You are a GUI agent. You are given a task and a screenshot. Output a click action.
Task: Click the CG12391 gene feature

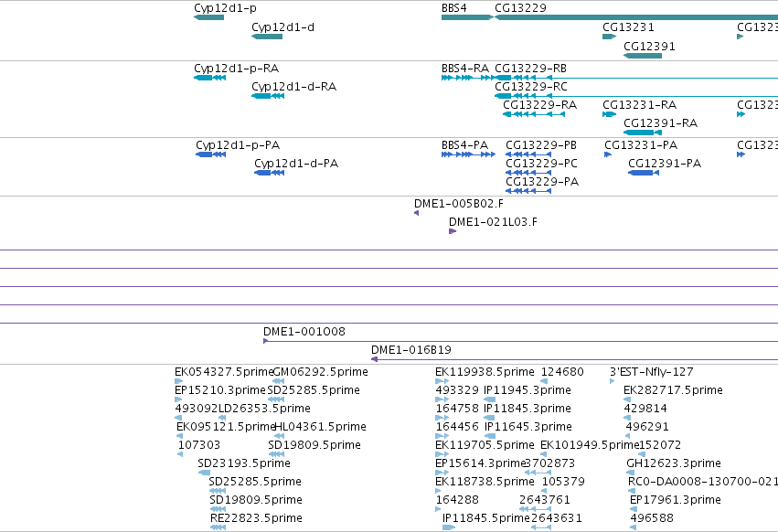(x=643, y=56)
